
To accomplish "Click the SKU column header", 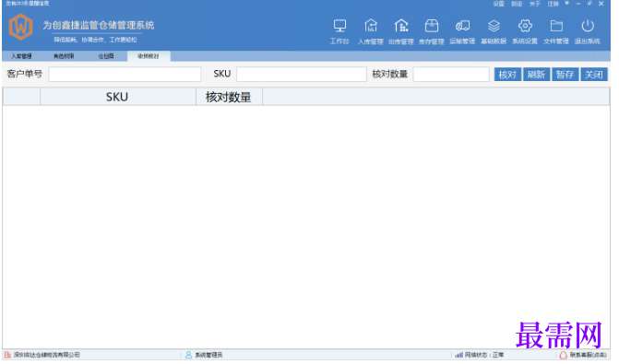I will pos(118,97).
